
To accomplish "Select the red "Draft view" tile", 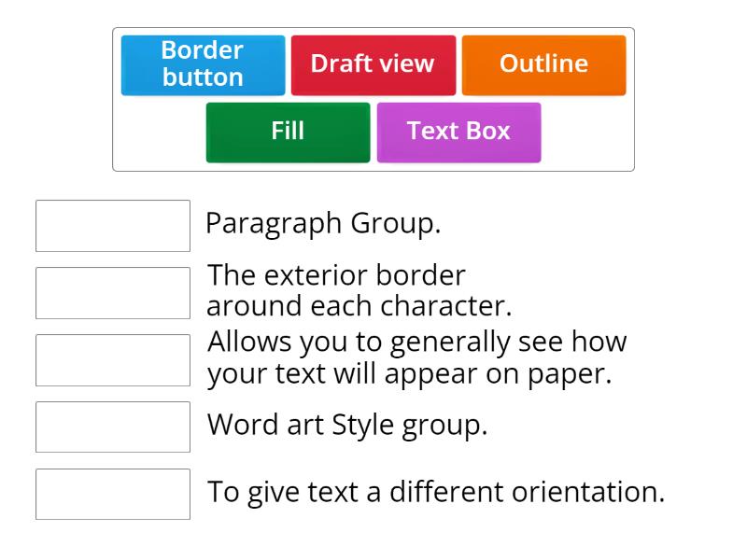I will 373,64.
